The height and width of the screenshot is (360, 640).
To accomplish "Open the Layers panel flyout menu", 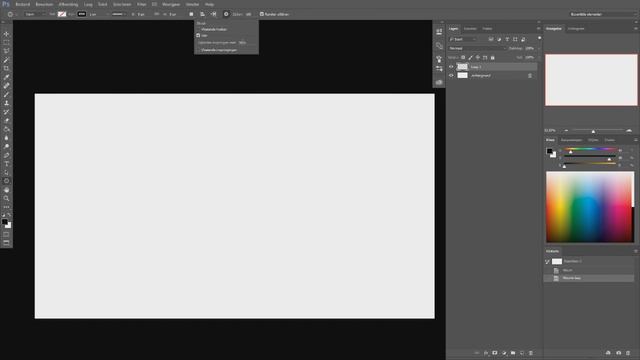I will click(x=538, y=29).
